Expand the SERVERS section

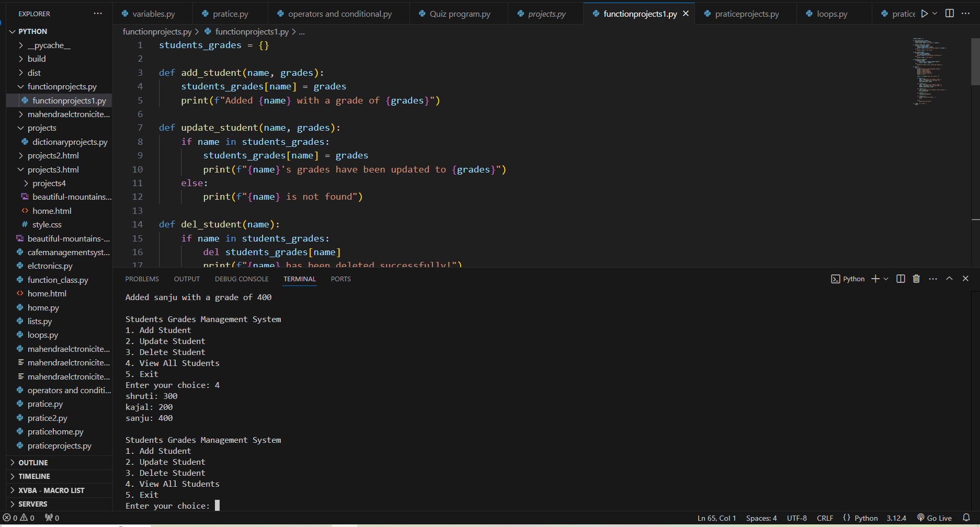[59, 504]
